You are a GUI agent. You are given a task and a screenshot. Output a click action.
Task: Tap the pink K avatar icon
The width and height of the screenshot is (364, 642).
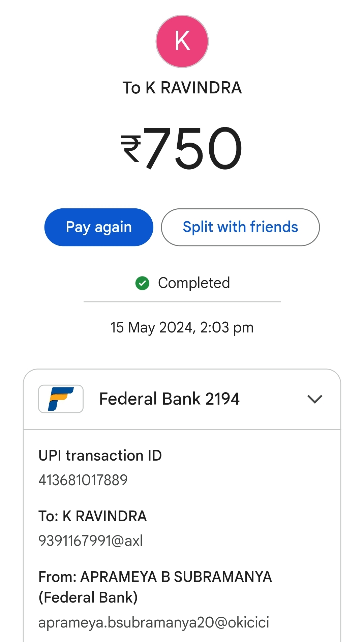pyautogui.click(x=182, y=41)
